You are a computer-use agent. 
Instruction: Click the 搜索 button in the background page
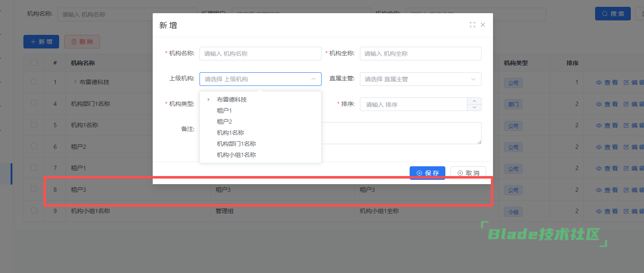(x=613, y=14)
